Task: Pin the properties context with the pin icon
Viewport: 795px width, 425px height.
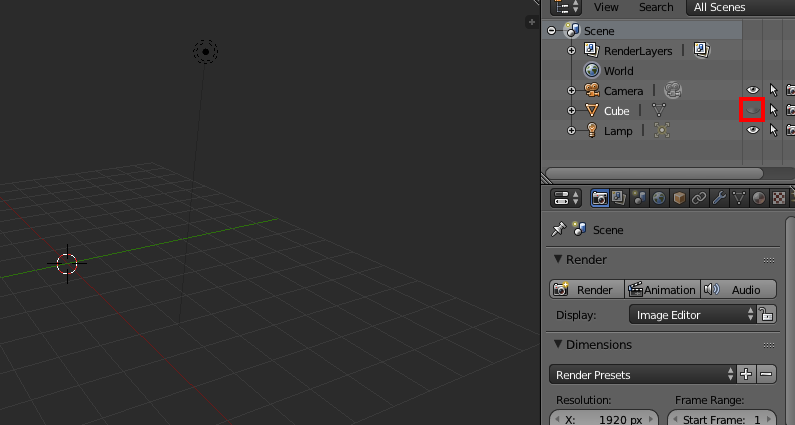Action: (x=558, y=229)
